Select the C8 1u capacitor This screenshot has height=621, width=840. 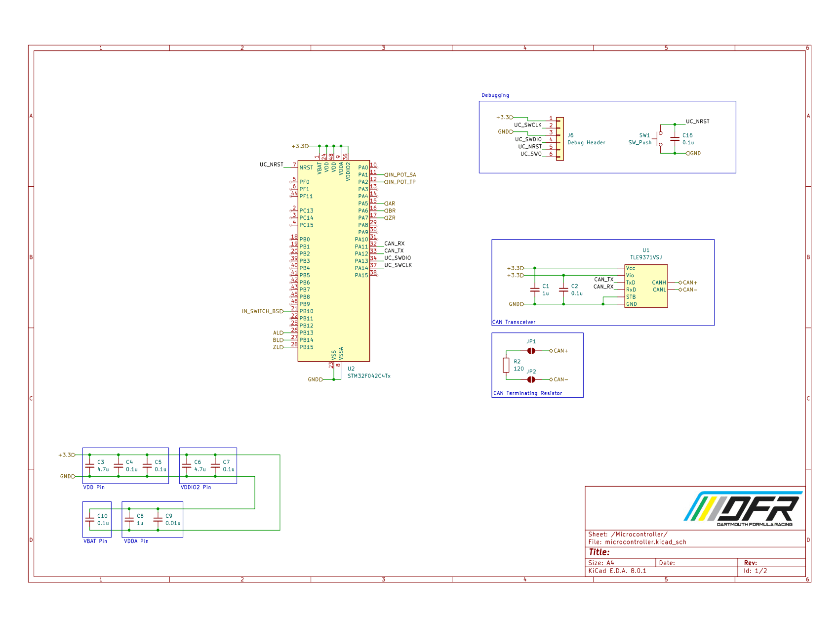(x=129, y=519)
